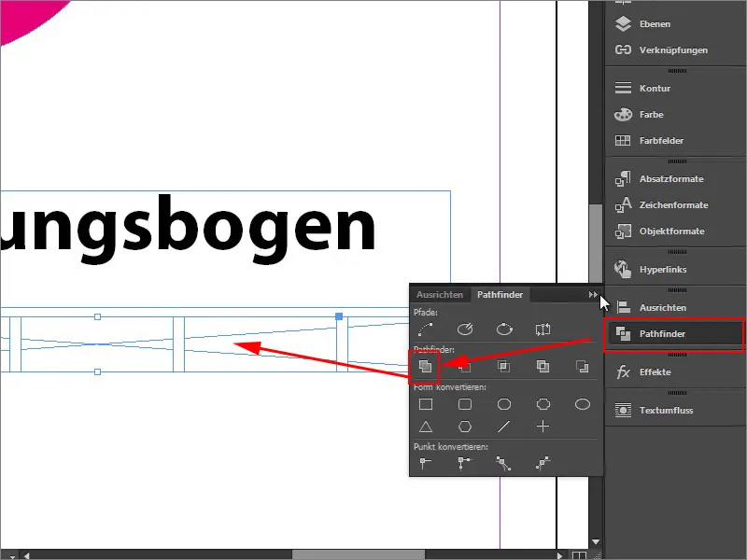The image size is (747, 560).
Task: Click the blue selected handle on frame
Action: pos(339,316)
